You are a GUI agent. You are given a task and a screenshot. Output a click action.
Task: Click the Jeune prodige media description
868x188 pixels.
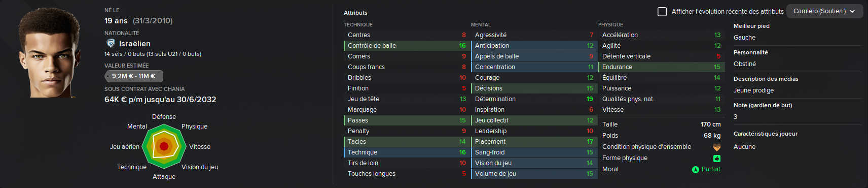tap(753, 90)
